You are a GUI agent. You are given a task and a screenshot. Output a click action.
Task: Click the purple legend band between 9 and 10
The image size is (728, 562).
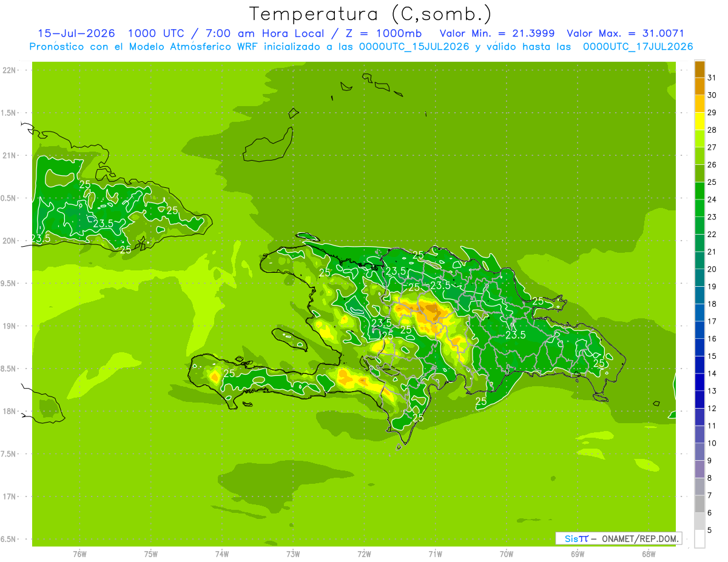(x=699, y=452)
